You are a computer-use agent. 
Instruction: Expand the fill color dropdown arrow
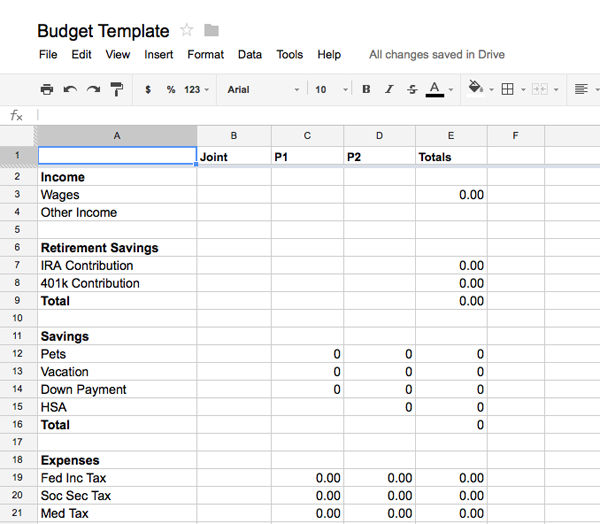492,90
